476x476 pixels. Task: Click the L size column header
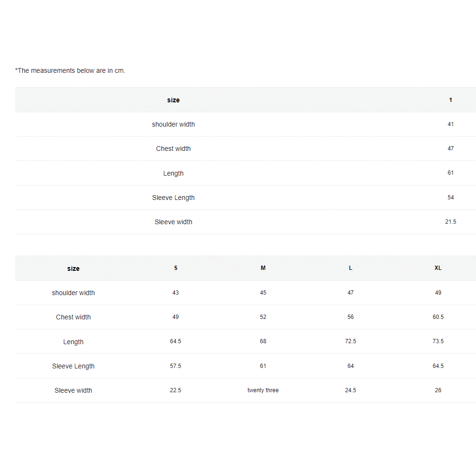coord(351,268)
